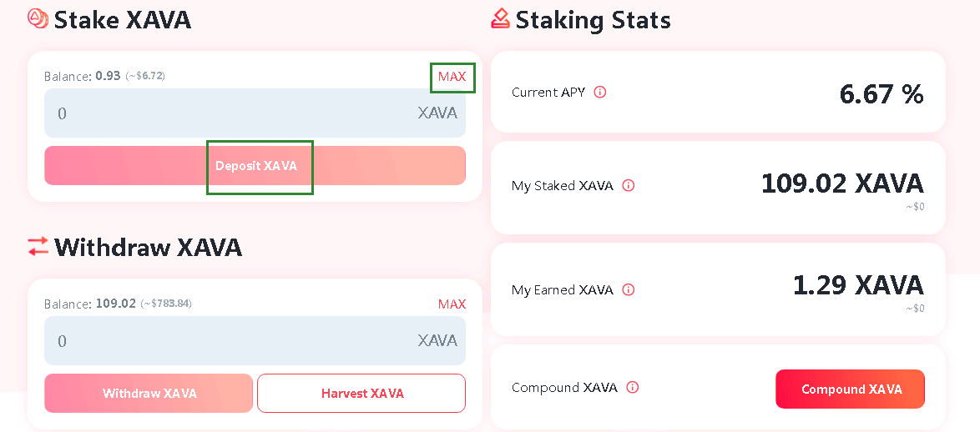This screenshot has width=980, height=432.
Task: Select MAX in the Withdraw XAVA card
Action: [x=452, y=304]
